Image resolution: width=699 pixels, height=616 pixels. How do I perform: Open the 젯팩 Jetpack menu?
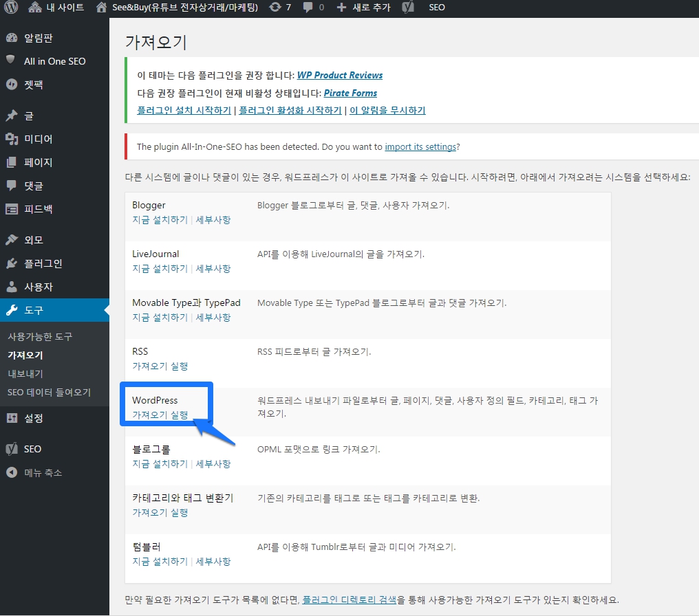[x=33, y=85]
